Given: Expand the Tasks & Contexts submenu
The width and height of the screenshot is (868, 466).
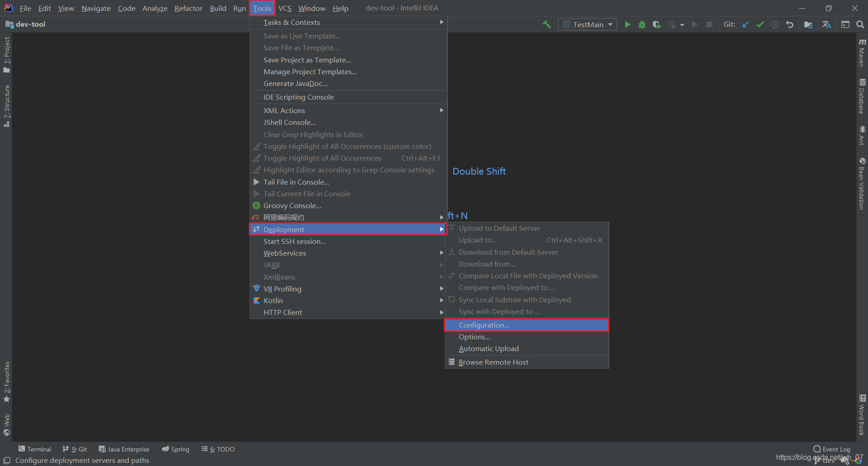Looking at the screenshot, I should click(349, 22).
